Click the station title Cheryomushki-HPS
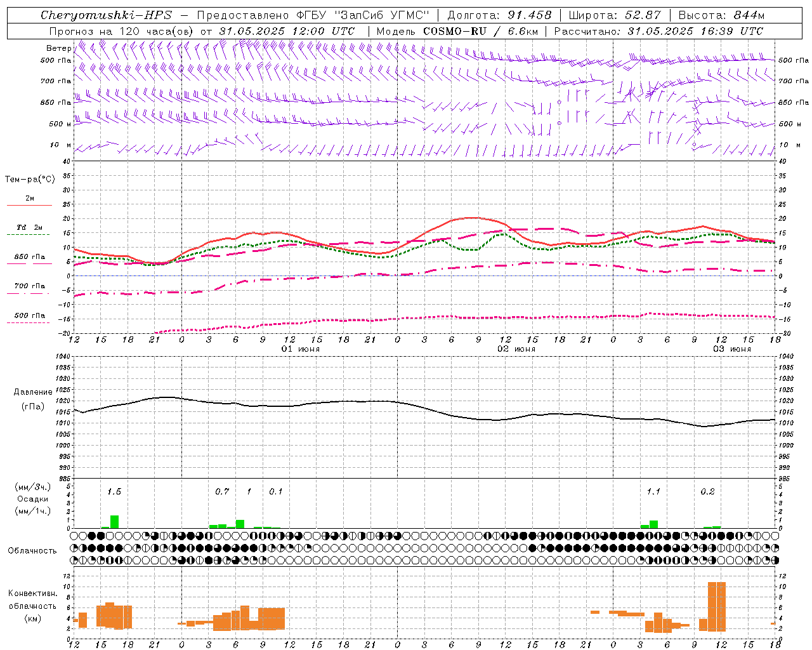The width and height of the screenshot is (812, 650). click(x=106, y=15)
